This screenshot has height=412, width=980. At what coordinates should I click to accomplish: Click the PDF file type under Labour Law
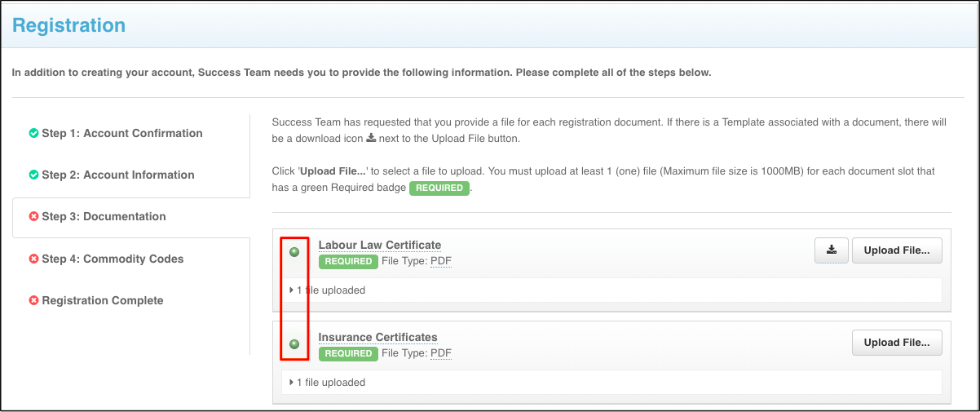point(441,262)
